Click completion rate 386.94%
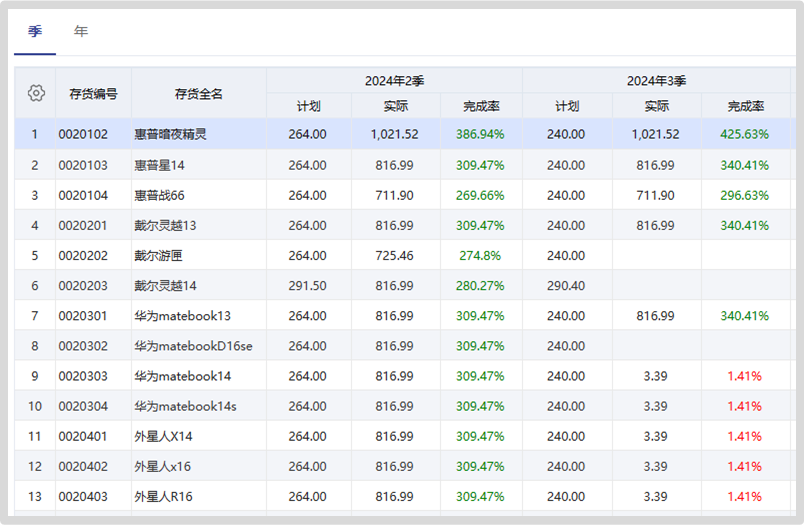 tap(480, 134)
